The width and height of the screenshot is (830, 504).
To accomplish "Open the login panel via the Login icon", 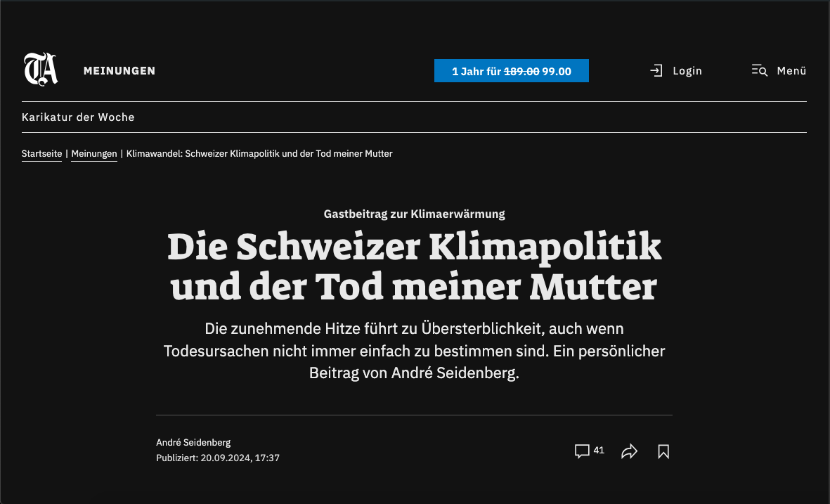I will [656, 70].
